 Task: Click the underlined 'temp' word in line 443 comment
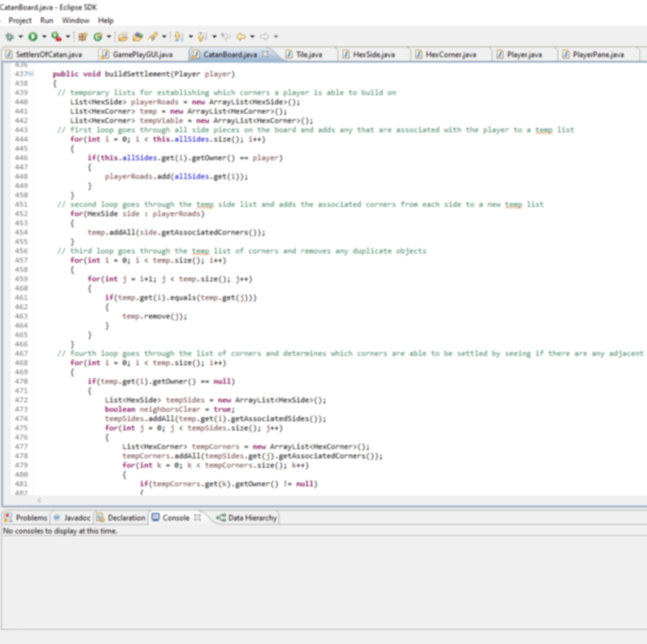click(543, 130)
